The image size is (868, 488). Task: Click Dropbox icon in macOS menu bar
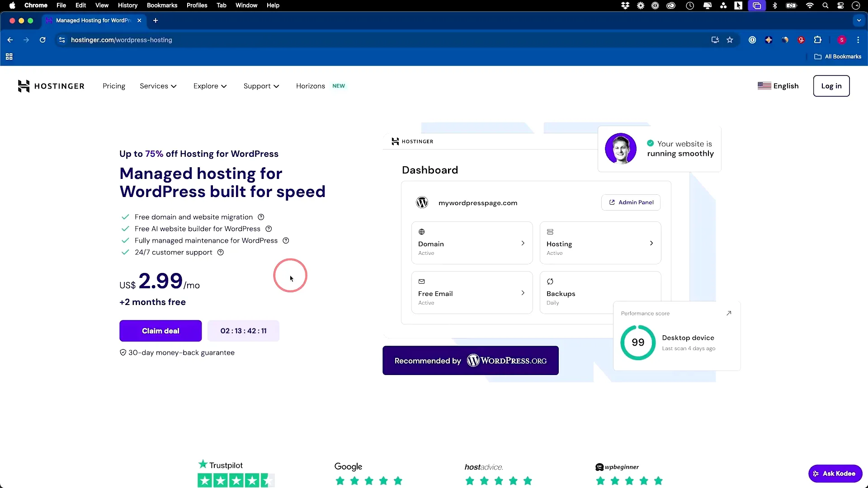[x=625, y=5]
